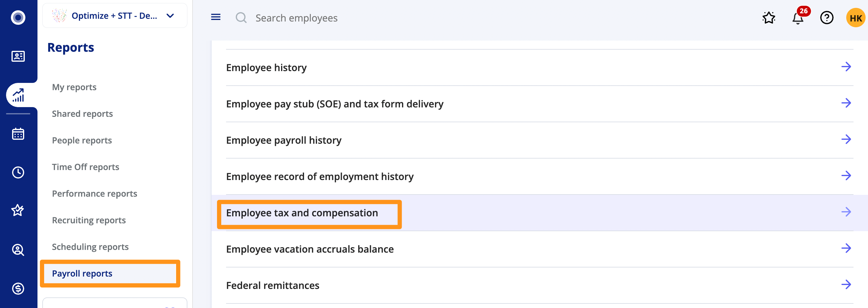
Task: Select the Reports chart sidebar icon
Action: 18,95
